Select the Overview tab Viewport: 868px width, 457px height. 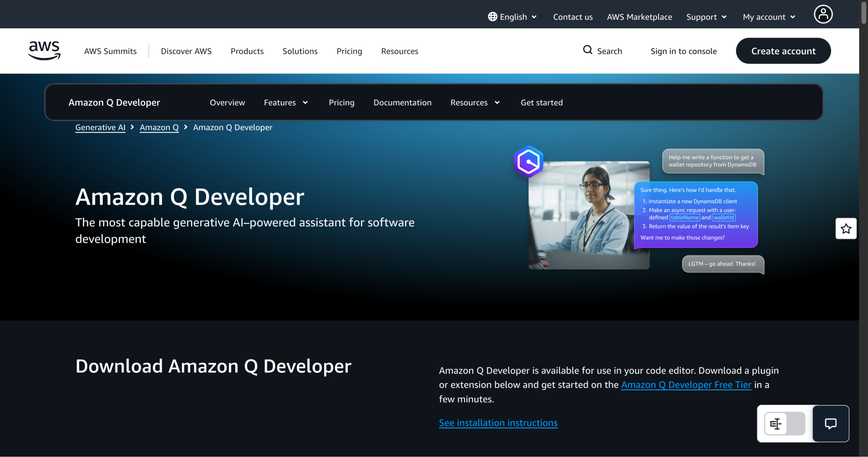(227, 103)
